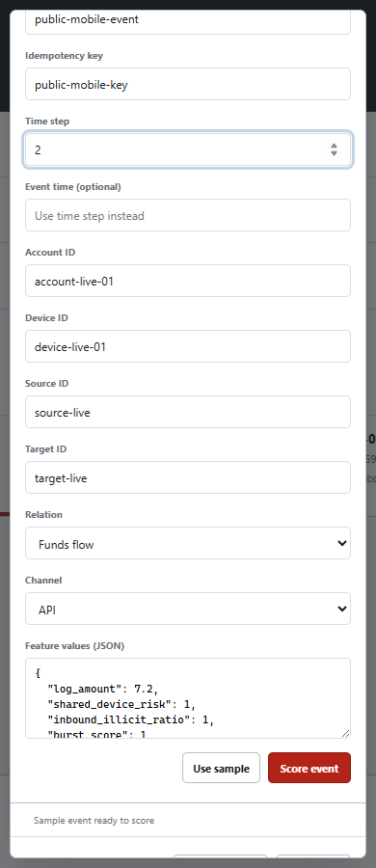Click the Account ID label
The width and height of the screenshot is (376, 868).
pos(50,252)
